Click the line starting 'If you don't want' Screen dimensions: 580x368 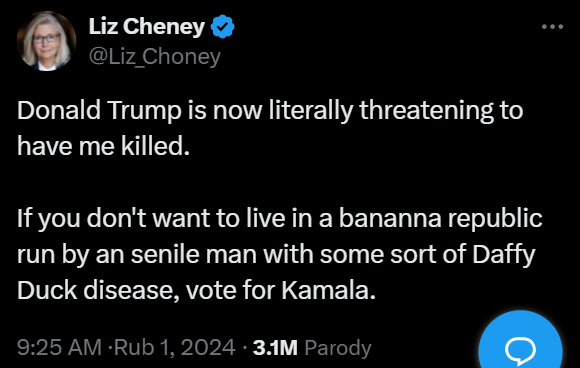point(280,218)
